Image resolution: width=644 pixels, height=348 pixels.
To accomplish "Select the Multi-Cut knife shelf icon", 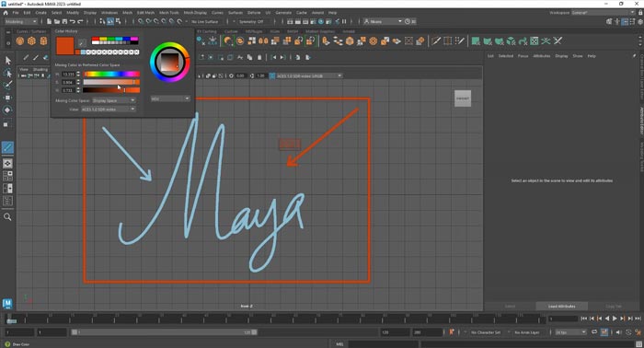I will [x=436, y=41].
